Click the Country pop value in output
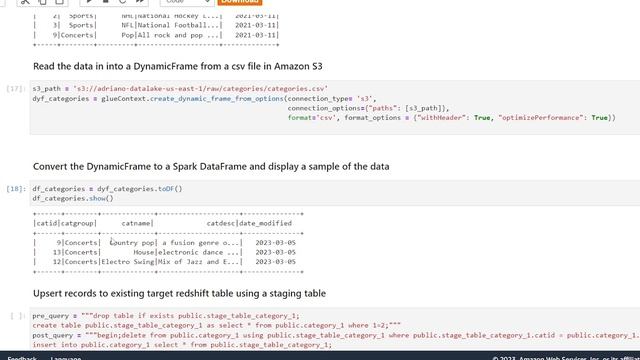Screen dimensions: 640x360 [132, 242]
